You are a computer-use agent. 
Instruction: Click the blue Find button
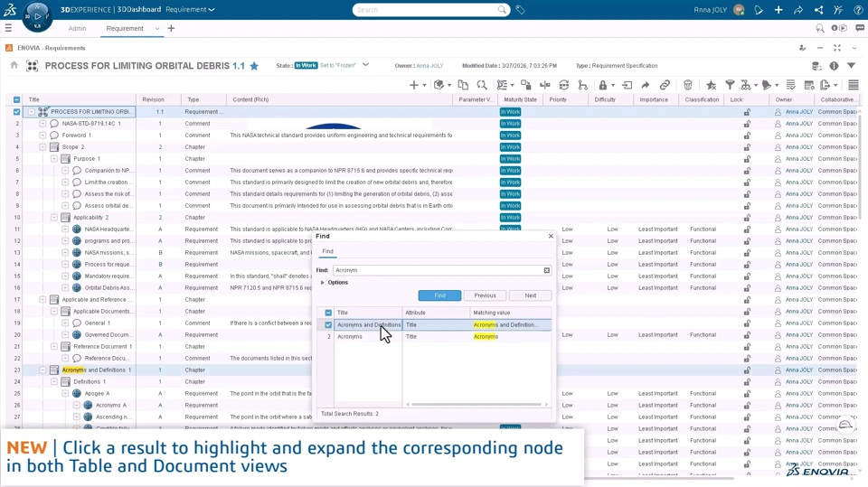tap(439, 295)
